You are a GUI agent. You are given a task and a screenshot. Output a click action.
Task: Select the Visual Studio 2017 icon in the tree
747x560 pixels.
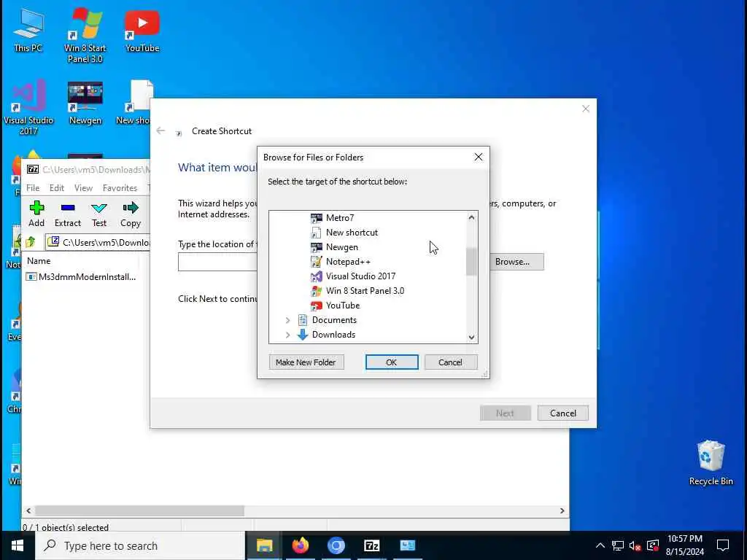pos(317,276)
